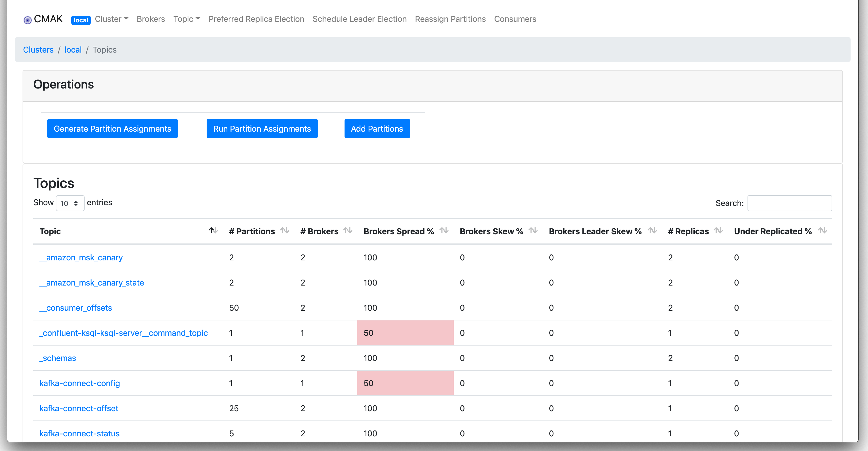Open the Cluster dropdown menu
The image size is (868, 451).
pos(111,19)
